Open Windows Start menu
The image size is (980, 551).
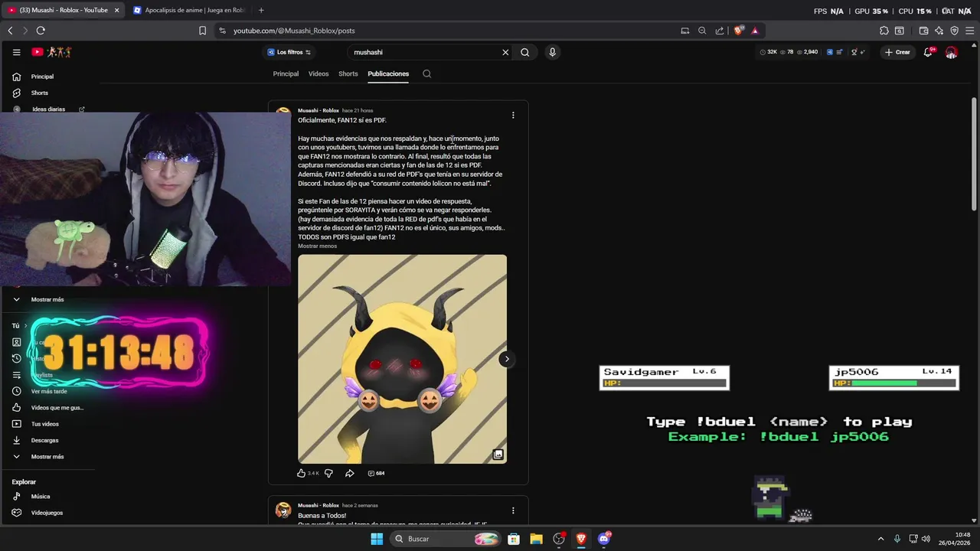(377, 539)
